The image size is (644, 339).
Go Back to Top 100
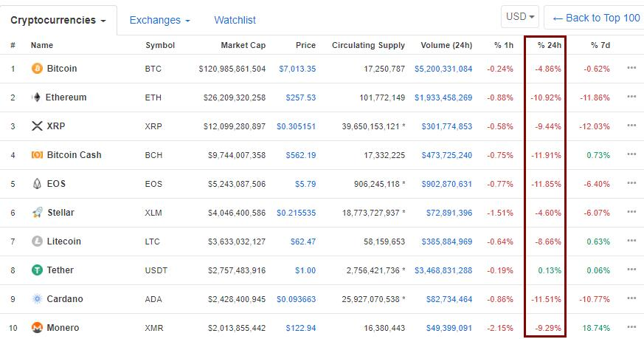coord(596,18)
